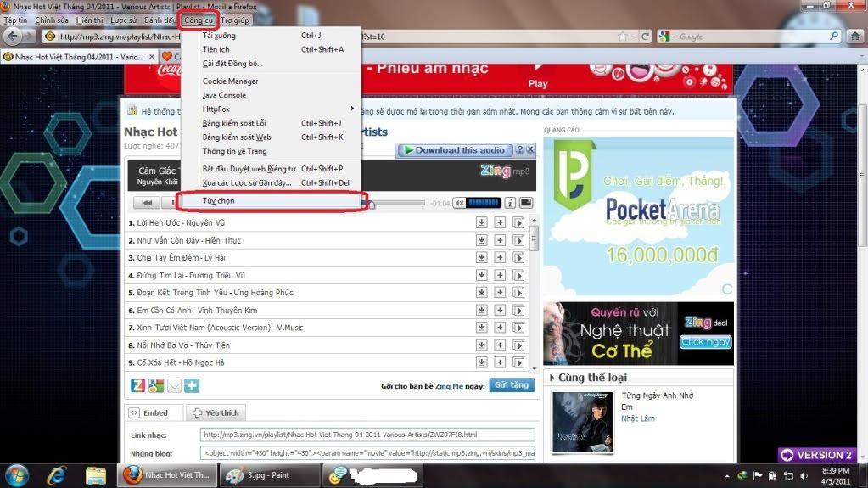The height and width of the screenshot is (488, 868).
Task: Share via the Zing Me Z icon
Action: pyautogui.click(x=137, y=385)
